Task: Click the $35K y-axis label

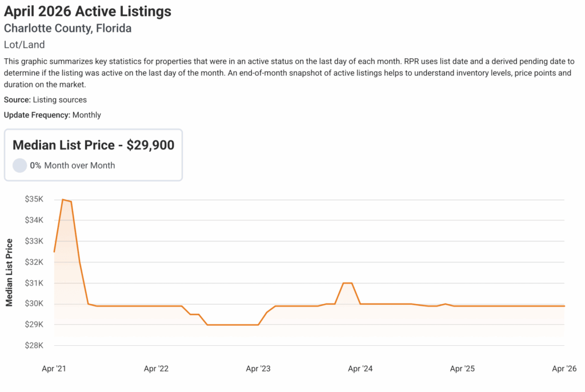Action: (x=34, y=199)
